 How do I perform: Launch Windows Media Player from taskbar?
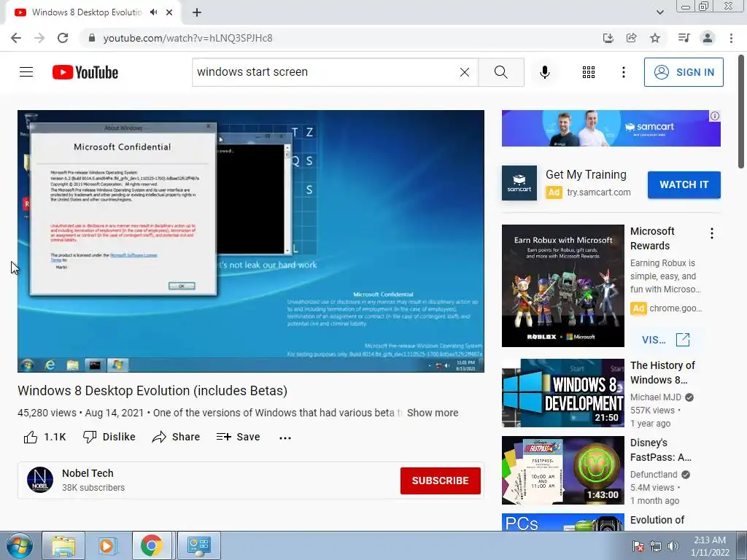(108, 545)
